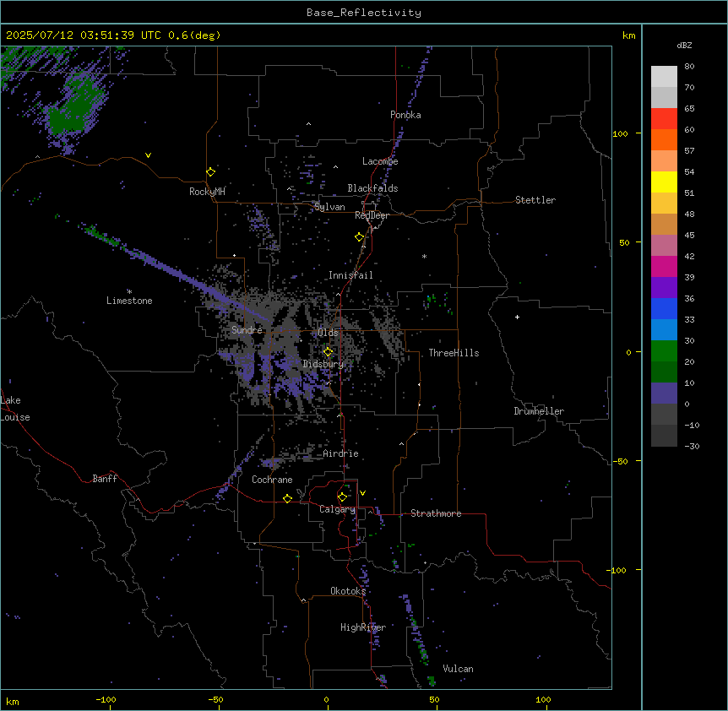The height and width of the screenshot is (711, 728).
Task: Click the yellow diamond marker near Olds
Action: pos(329,352)
